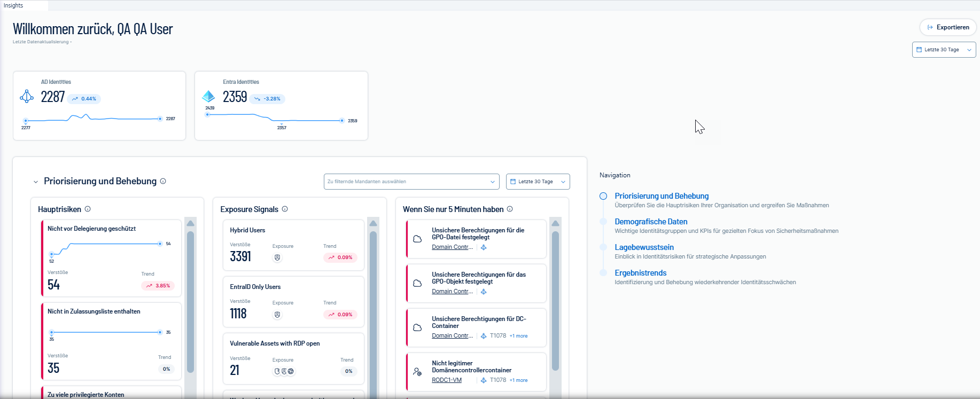980x399 pixels.
Task: Click cloud icon on GPO-Datei festgelegt card
Action: pyautogui.click(x=418, y=239)
